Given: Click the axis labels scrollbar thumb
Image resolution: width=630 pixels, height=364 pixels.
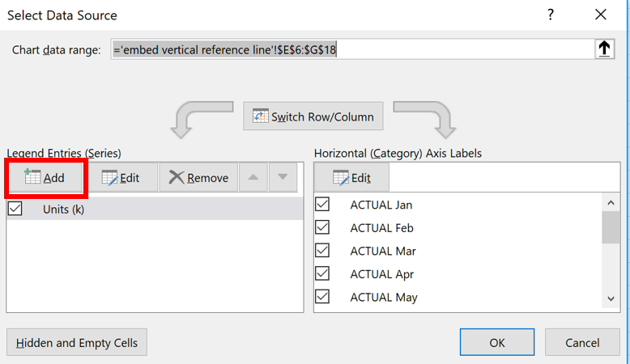Looking at the screenshot, I should 611,227.
